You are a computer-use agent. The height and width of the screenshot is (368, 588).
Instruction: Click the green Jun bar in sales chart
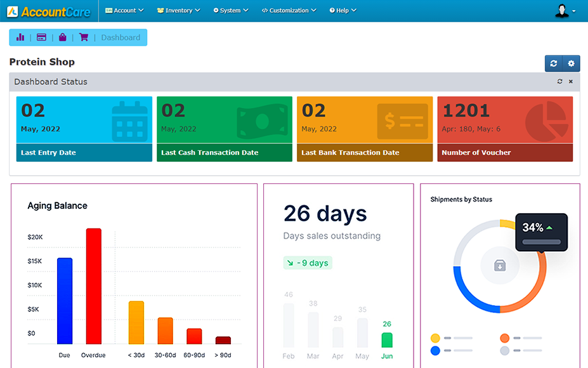click(387, 339)
